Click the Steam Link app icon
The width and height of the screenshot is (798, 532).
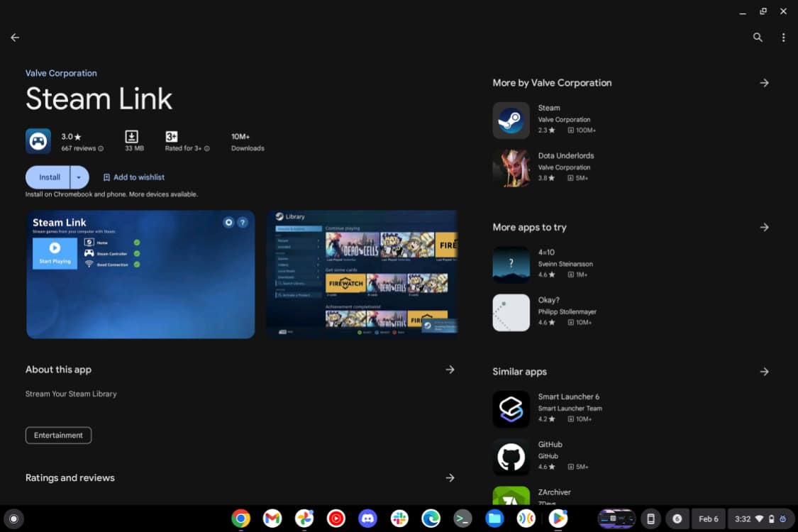pyautogui.click(x=38, y=141)
